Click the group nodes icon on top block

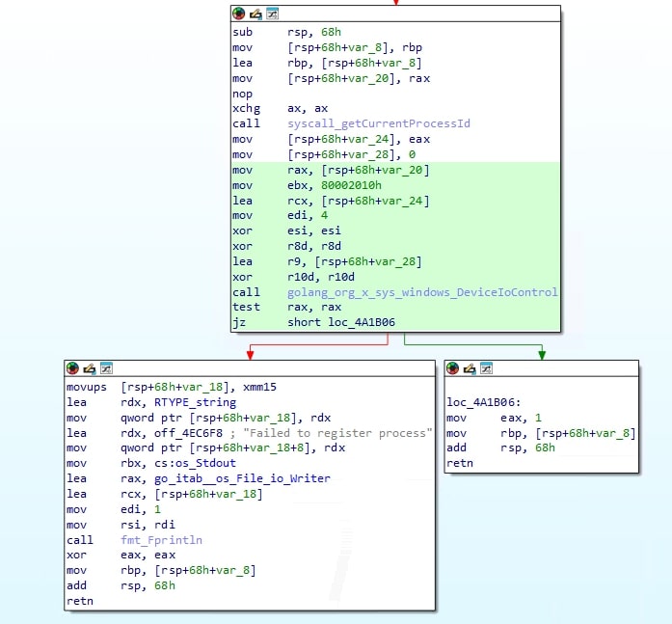(x=272, y=14)
